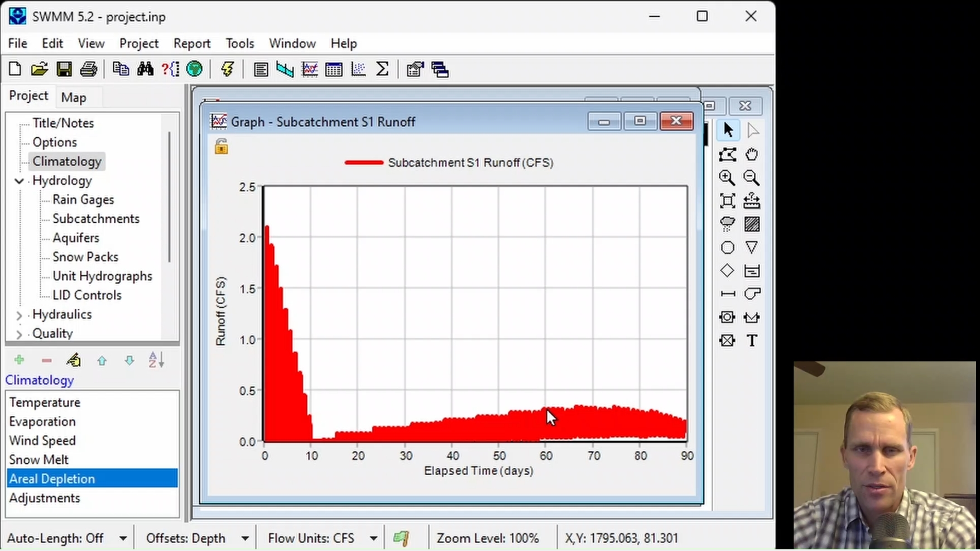Open the status report icon

261,69
